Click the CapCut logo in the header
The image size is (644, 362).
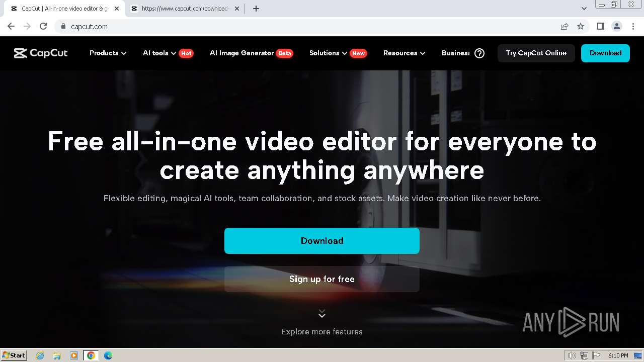click(41, 53)
